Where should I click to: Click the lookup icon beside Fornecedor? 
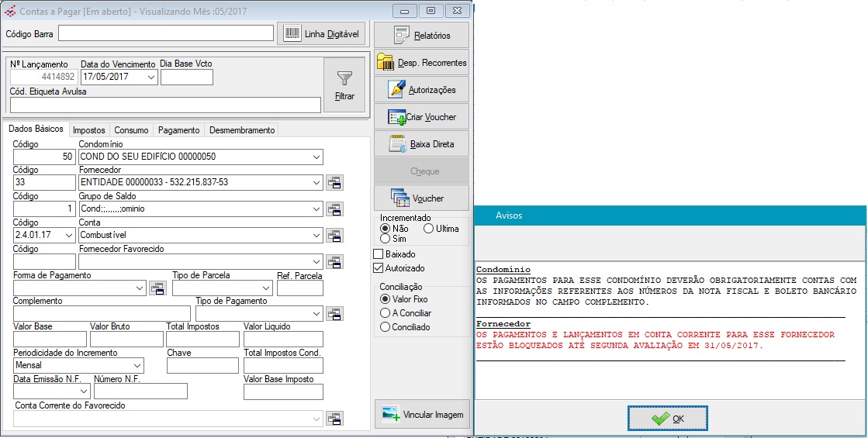335,183
